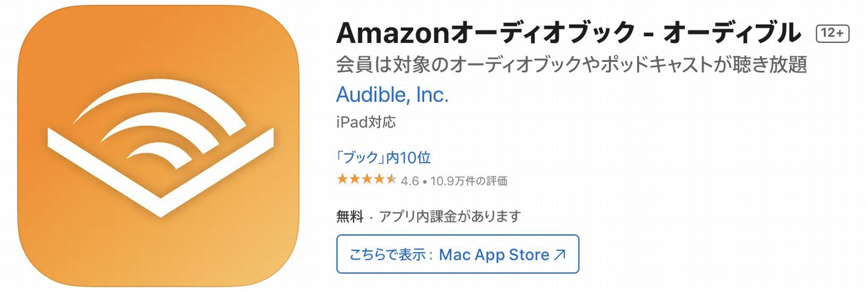Screen dimensions: 868x292
Task: Click the middle third rating star
Action: coord(367,179)
